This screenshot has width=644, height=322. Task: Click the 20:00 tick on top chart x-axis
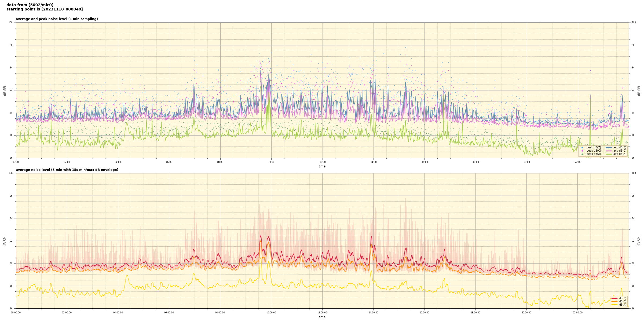(527, 162)
